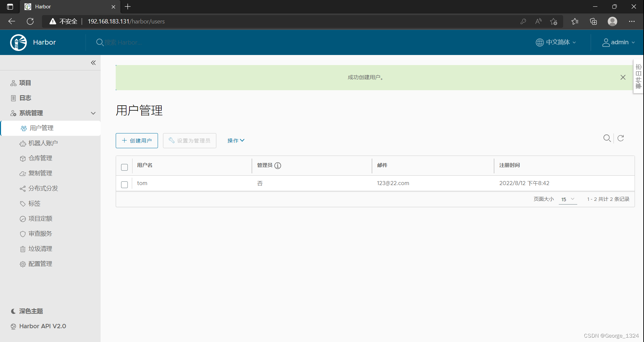Click the browser profile avatar

click(x=612, y=21)
